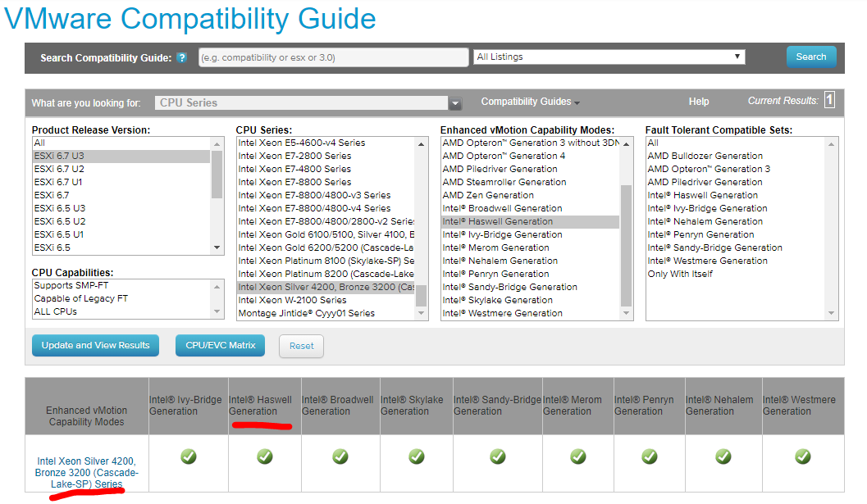Click the Reset button
Image resolution: width=867 pixels, height=504 pixels.
coord(301,346)
